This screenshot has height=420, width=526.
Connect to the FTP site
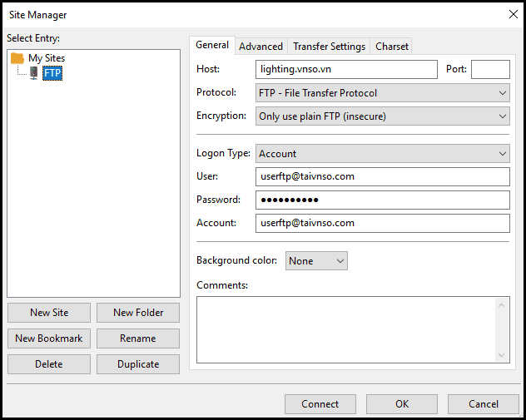[320, 404]
